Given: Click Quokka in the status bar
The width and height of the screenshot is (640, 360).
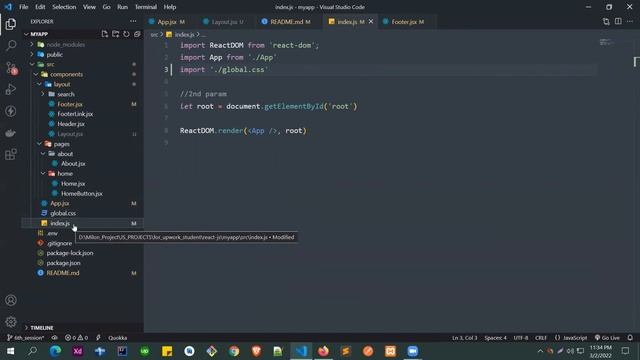Looking at the screenshot, I should [x=118, y=338].
